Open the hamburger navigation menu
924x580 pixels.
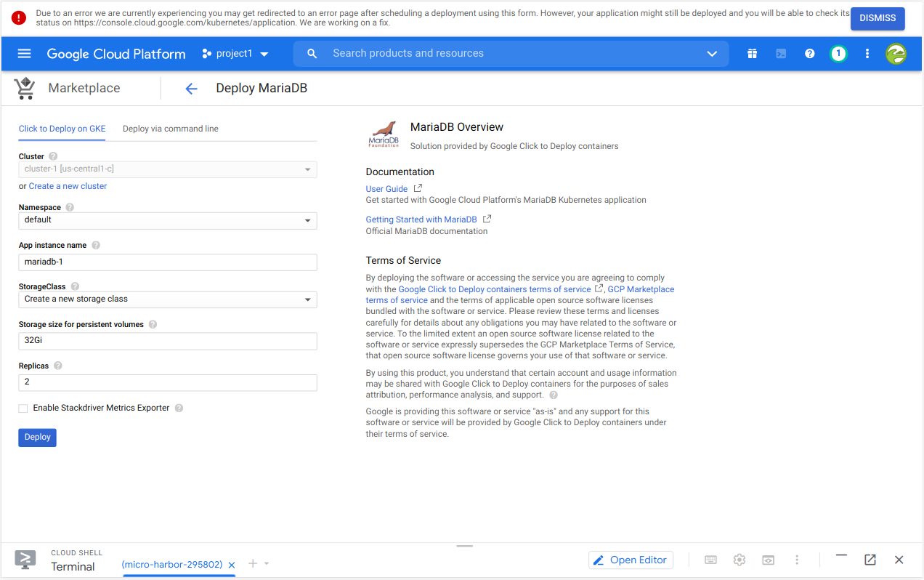25,54
